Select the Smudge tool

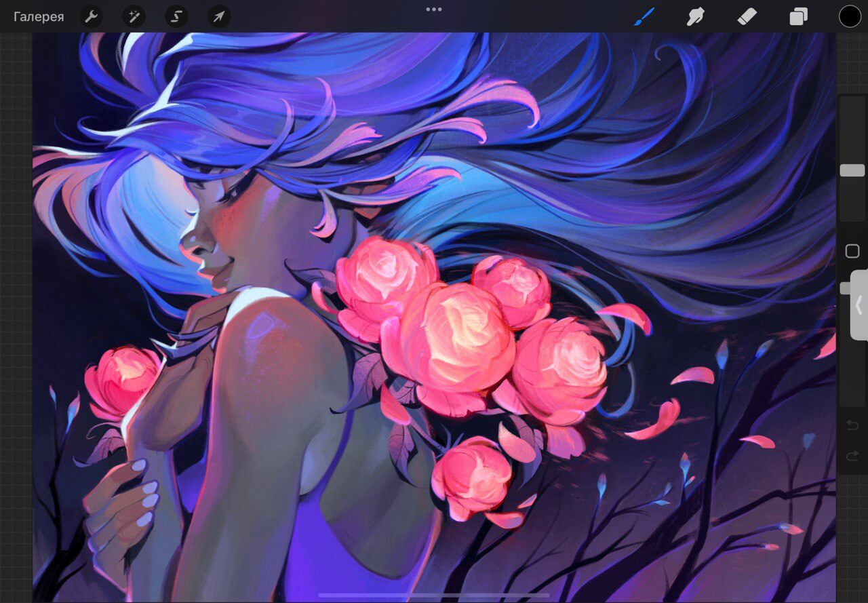coord(695,16)
